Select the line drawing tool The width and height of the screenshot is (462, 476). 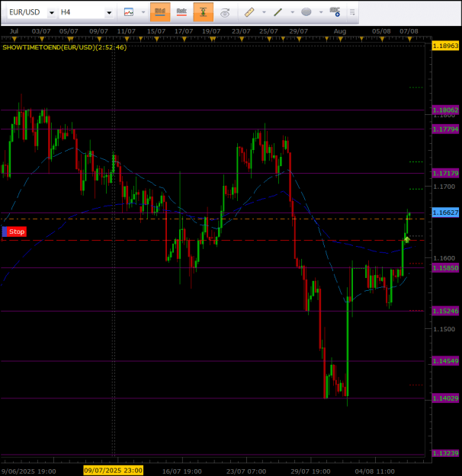point(278,12)
